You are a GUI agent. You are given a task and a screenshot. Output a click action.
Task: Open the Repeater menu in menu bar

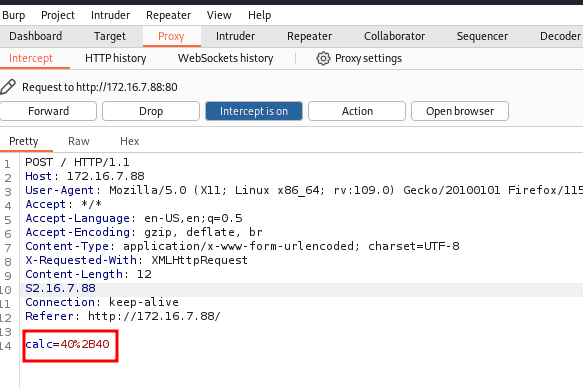(168, 15)
